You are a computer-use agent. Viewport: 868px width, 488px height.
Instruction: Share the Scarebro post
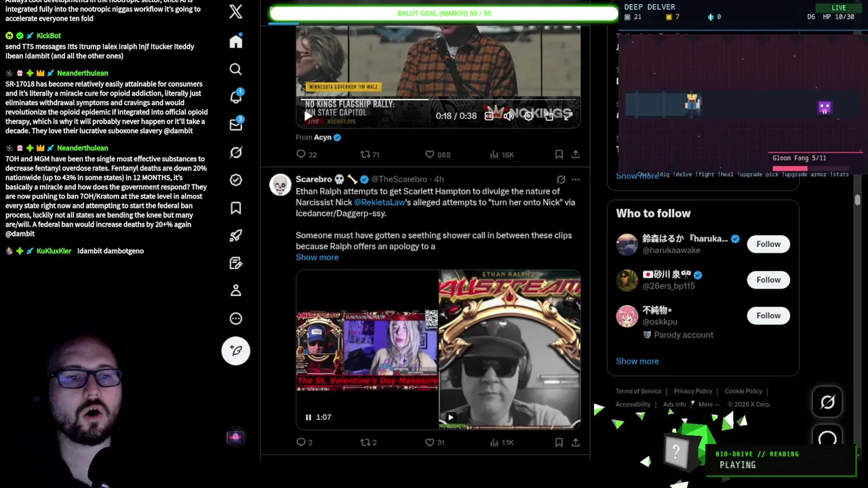click(575, 443)
